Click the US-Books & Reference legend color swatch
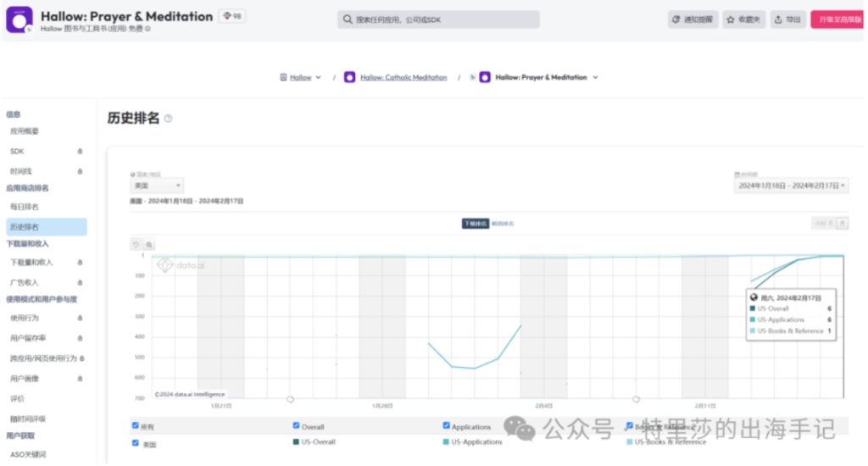868x466 pixels. coord(630,441)
